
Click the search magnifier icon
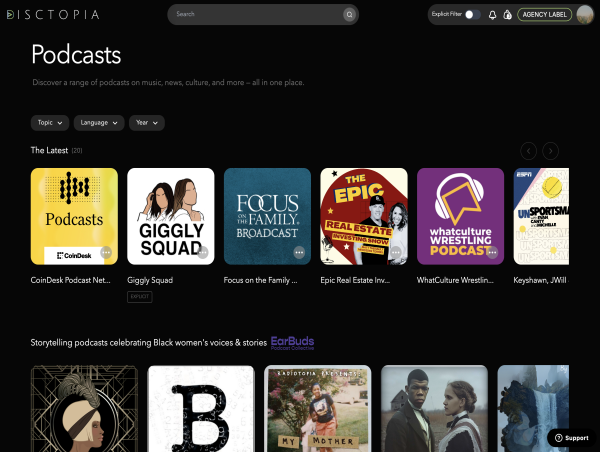click(x=349, y=15)
